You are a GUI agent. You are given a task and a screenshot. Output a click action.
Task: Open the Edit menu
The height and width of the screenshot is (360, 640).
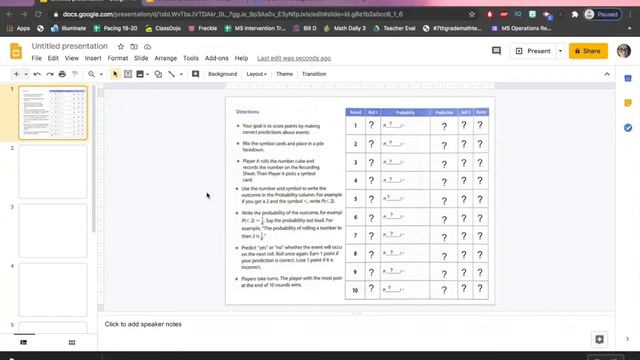point(53,58)
